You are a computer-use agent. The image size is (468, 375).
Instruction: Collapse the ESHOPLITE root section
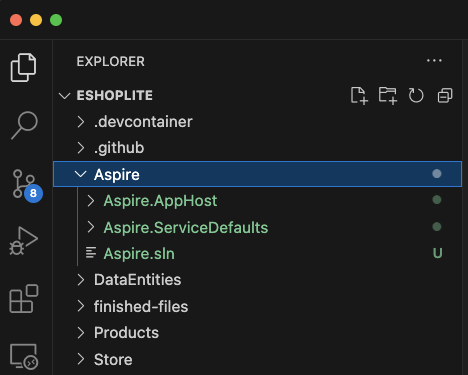pyautogui.click(x=64, y=96)
